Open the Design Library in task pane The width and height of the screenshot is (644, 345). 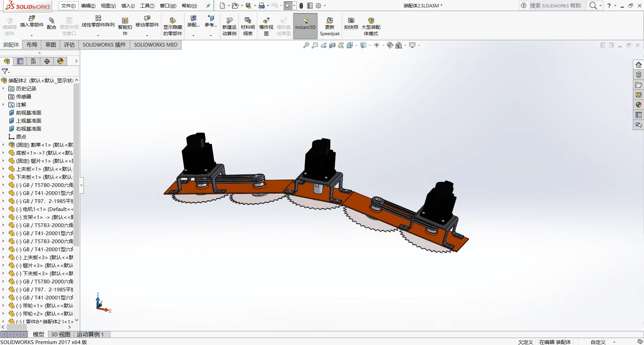639,75
